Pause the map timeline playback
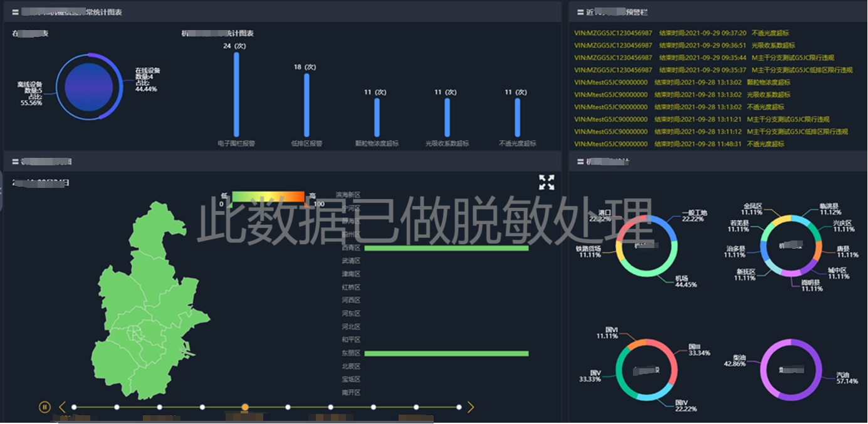 44,407
